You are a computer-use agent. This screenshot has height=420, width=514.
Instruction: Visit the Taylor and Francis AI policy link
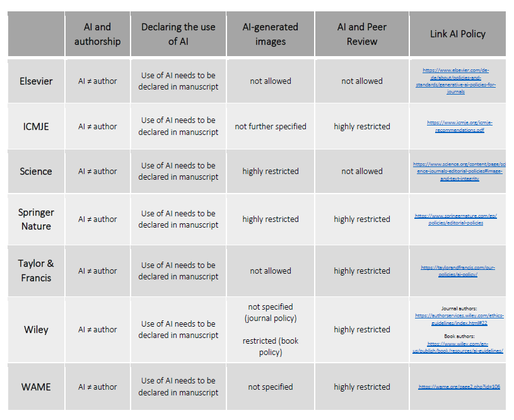(458, 271)
